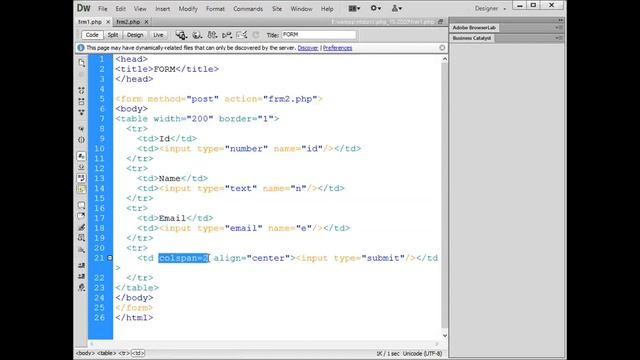Open the Insert menu
640x360 pixels.
click(162, 9)
